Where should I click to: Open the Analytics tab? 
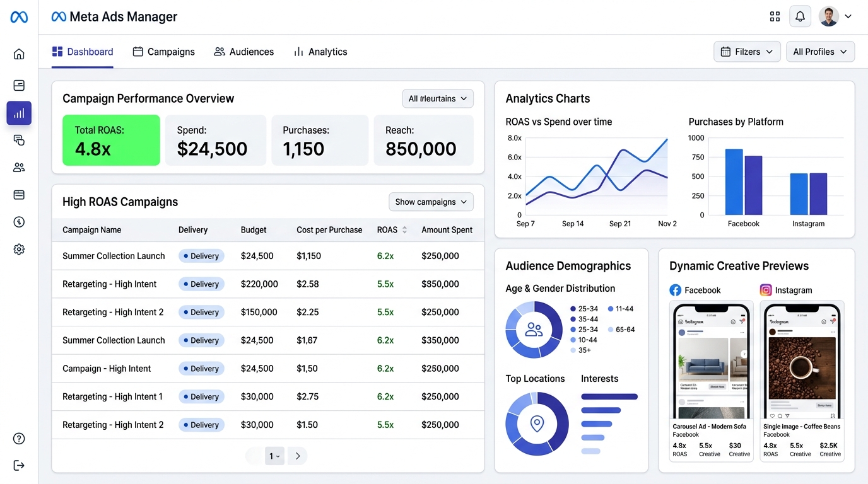(x=320, y=52)
